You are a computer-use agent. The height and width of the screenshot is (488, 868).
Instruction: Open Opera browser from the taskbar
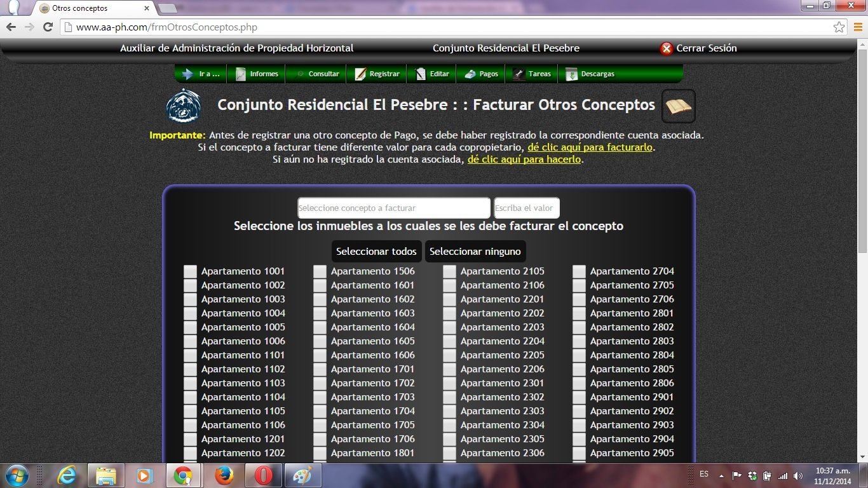pos(264,475)
